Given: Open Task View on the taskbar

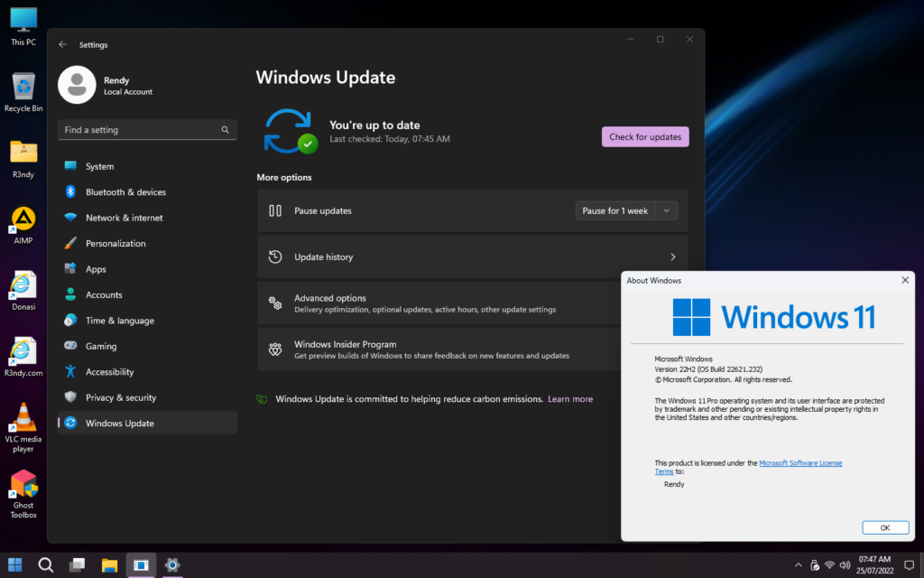Looking at the screenshot, I should (78, 565).
